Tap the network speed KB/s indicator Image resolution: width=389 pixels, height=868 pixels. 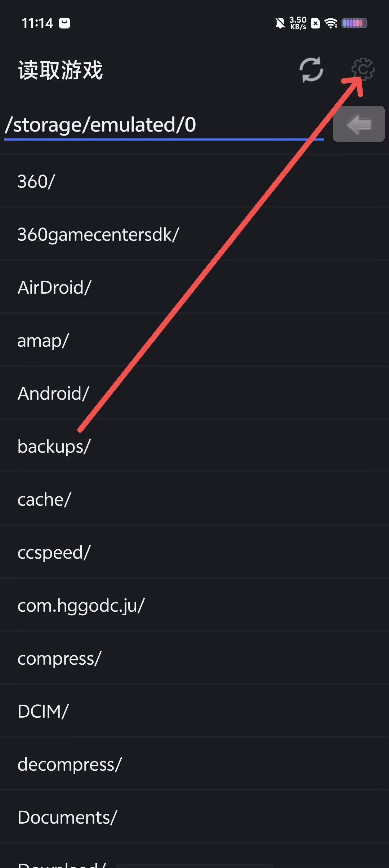click(x=298, y=23)
